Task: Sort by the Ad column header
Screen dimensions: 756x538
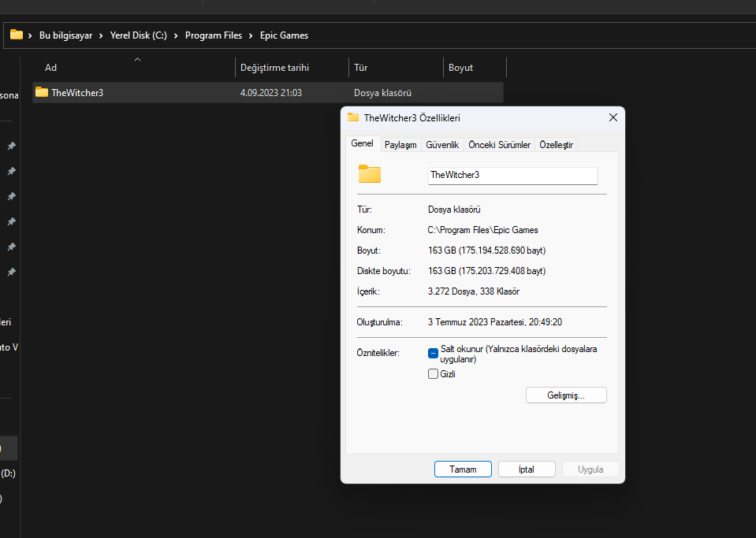Action: tap(133, 68)
